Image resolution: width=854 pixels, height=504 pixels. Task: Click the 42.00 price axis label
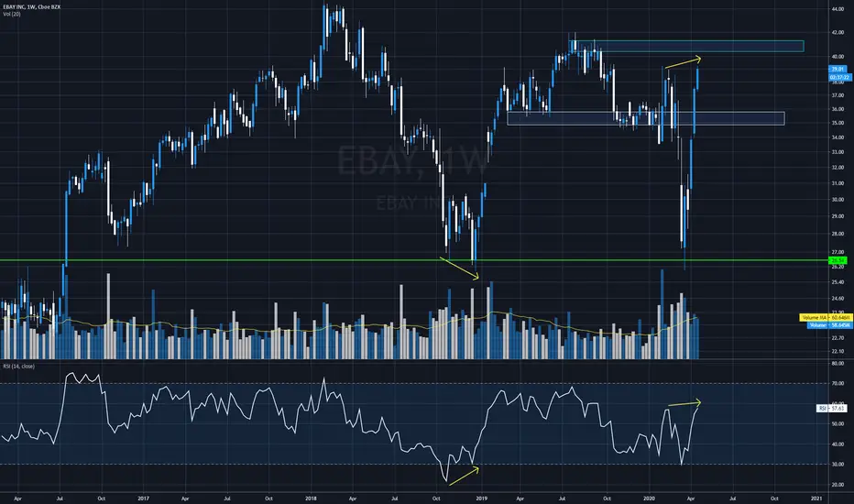(838, 33)
